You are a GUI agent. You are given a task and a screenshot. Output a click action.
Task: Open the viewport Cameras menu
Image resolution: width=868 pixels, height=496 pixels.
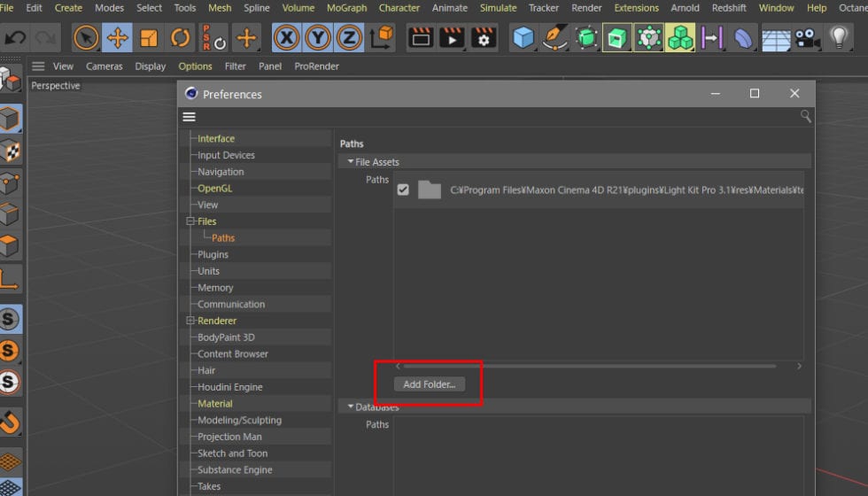105,66
